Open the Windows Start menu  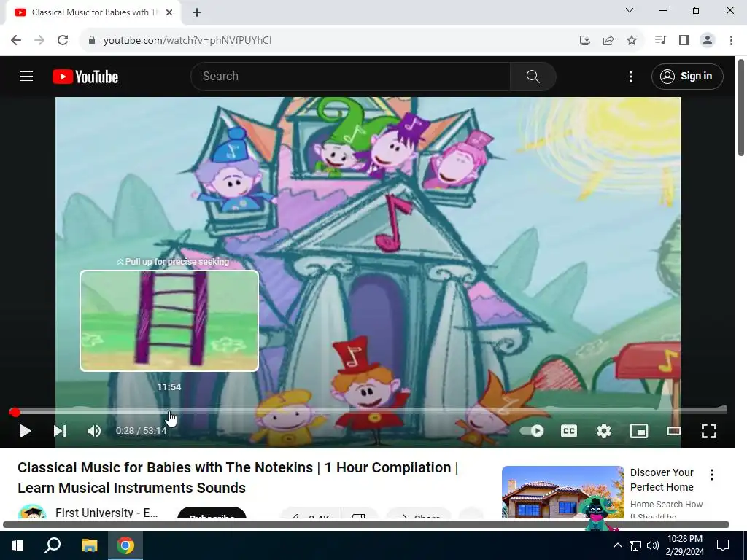[x=18, y=545]
